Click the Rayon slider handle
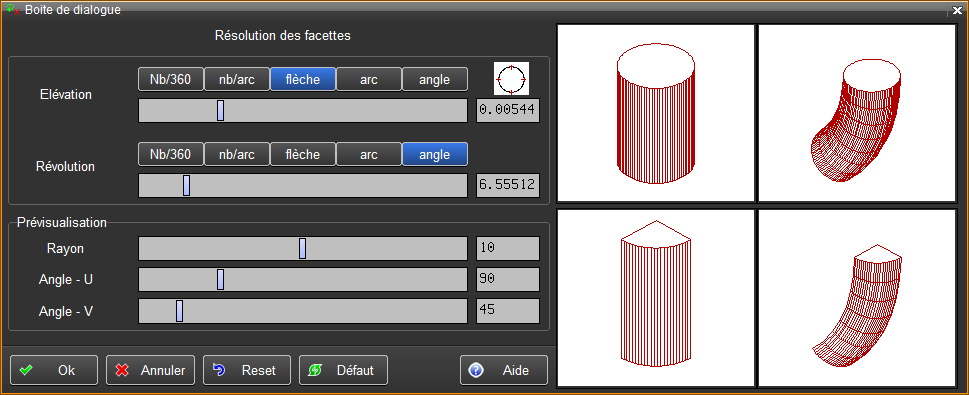Image resolution: width=969 pixels, height=395 pixels. [x=302, y=248]
